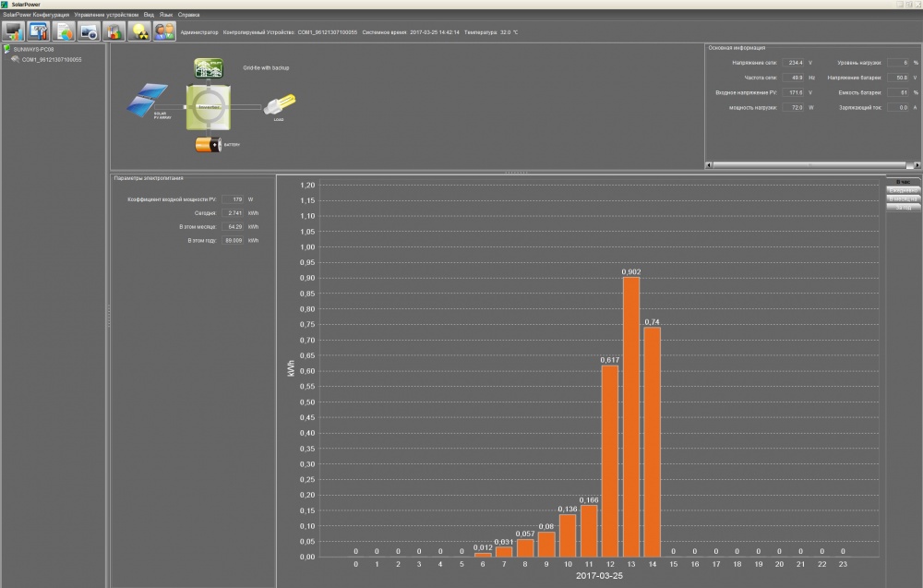
Task: Click the battery icon in the diagram
Action: coord(210,144)
